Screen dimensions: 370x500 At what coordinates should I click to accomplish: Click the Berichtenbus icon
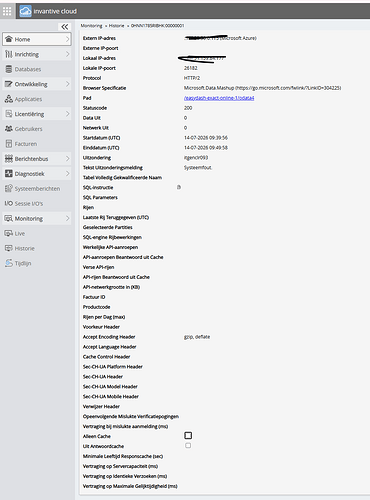9,159
